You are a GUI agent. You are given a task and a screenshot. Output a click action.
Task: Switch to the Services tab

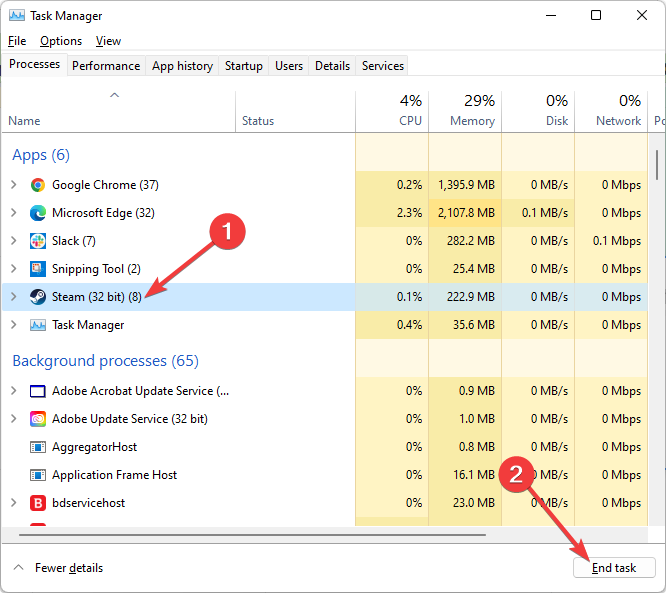(383, 66)
